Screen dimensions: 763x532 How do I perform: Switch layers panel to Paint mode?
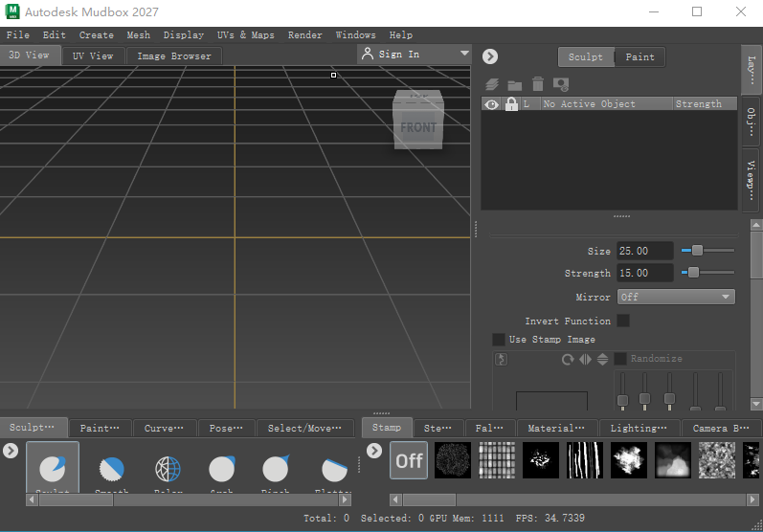pos(640,56)
